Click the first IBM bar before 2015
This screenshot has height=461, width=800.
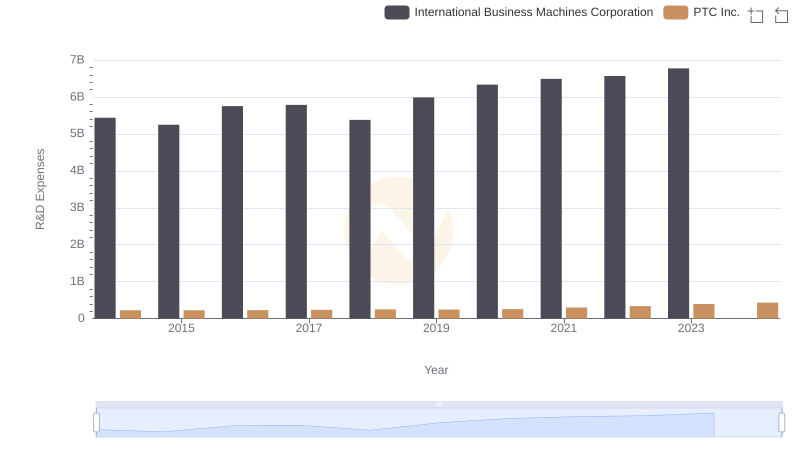click(x=105, y=218)
